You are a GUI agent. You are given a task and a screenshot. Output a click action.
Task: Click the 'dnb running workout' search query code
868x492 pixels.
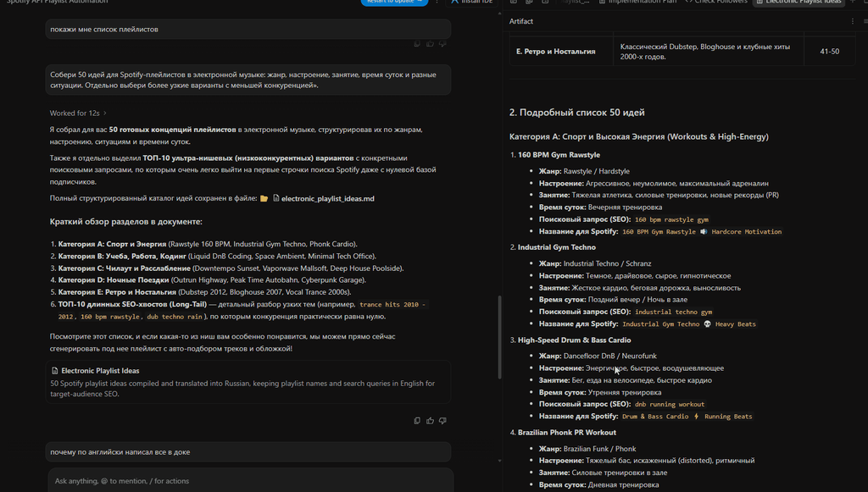[670, 404]
